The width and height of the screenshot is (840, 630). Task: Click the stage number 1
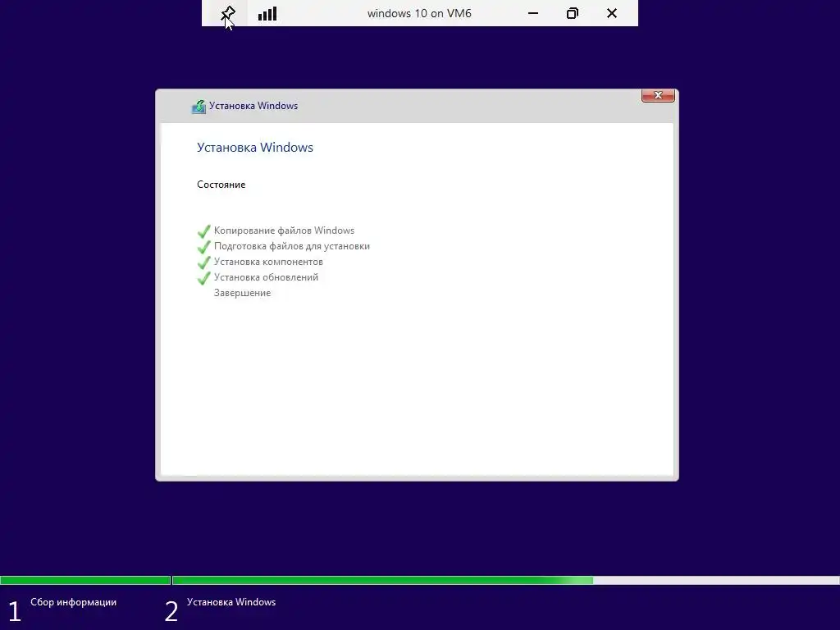pyautogui.click(x=15, y=612)
